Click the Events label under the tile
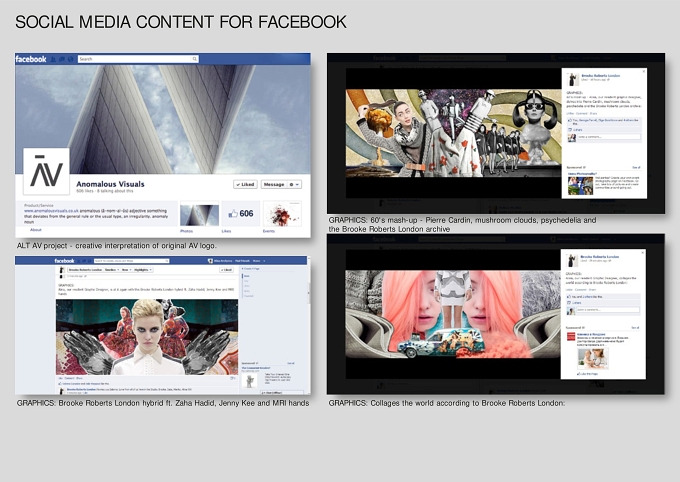680x482 pixels. (x=269, y=231)
